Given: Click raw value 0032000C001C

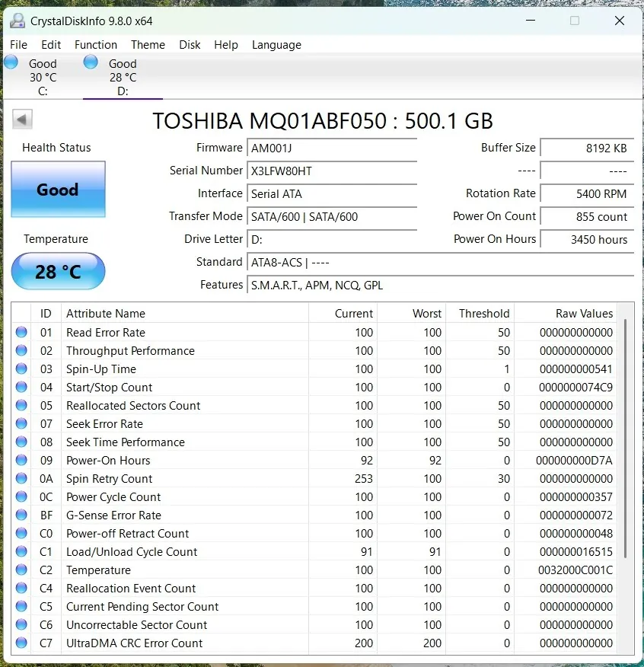Looking at the screenshot, I should point(575,570).
